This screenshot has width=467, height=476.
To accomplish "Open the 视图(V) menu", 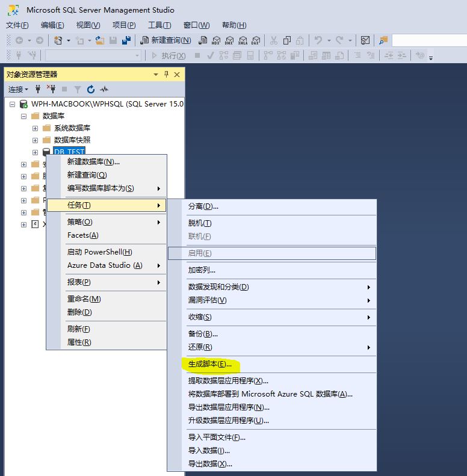I will coord(88,25).
